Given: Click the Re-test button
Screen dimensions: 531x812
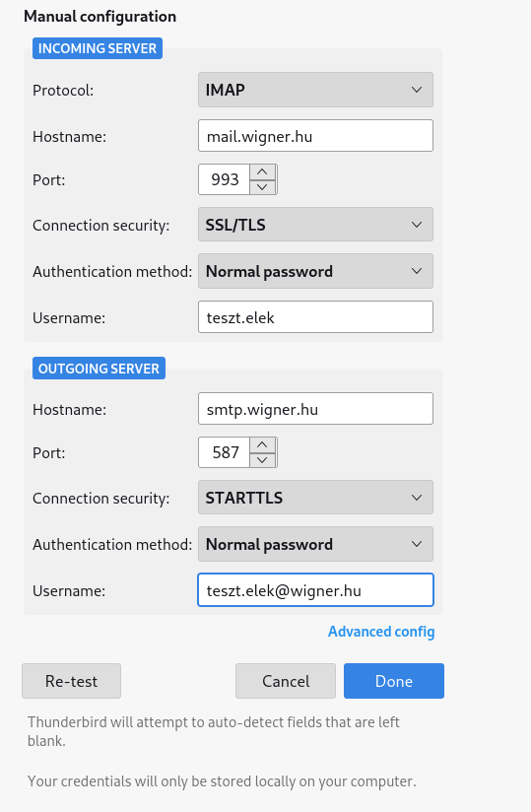Looking at the screenshot, I should (x=71, y=681).
